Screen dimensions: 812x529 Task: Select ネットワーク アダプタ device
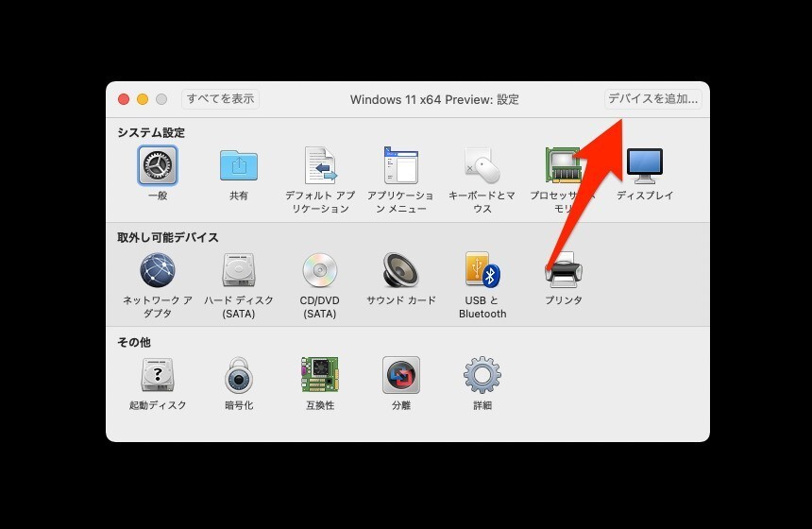(x=158, y=270)
